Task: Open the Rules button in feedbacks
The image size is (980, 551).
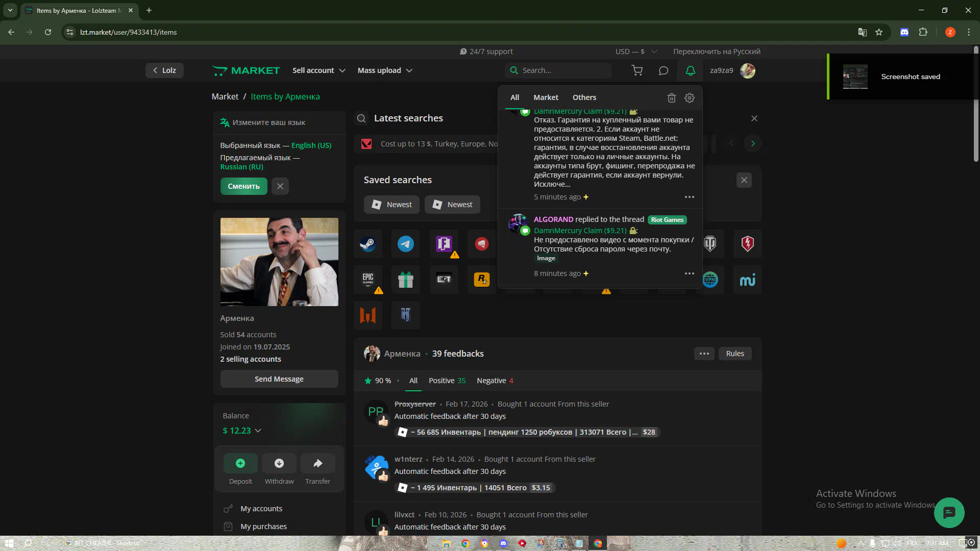Action: tap(735, 354)
